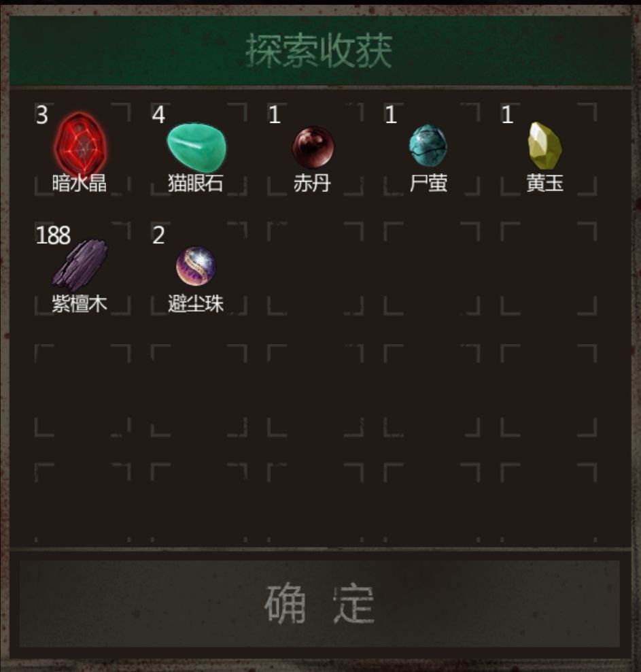641x672 pixels.
Task: Click the quantity 4 on 猫眼石
Action: [x=158, y=115]
